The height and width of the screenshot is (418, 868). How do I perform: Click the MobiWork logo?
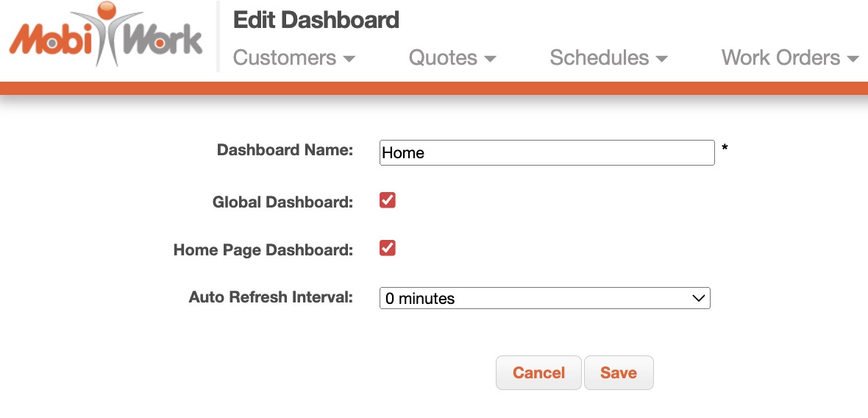105,37
